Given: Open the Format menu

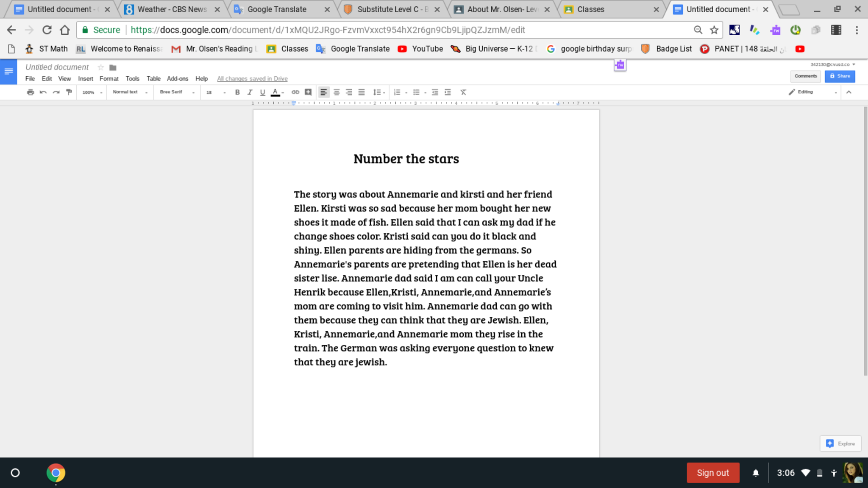Looking at the screenshot, I should (x=109, y=78).
